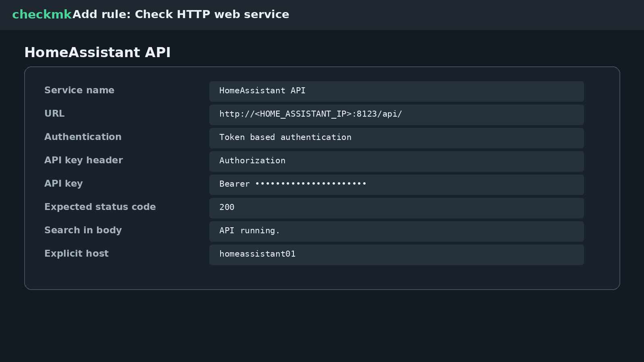Click the 'API key' label

64,184
